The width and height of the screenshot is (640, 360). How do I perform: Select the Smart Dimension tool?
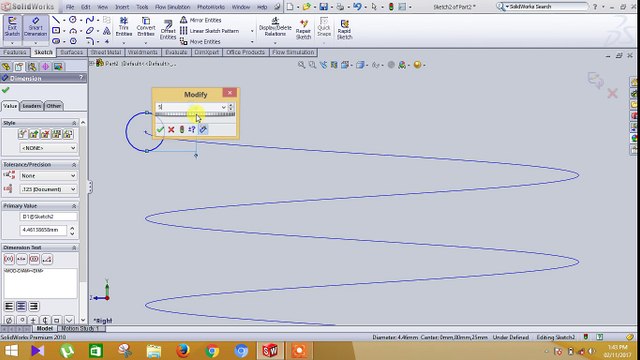click(36, 27)
